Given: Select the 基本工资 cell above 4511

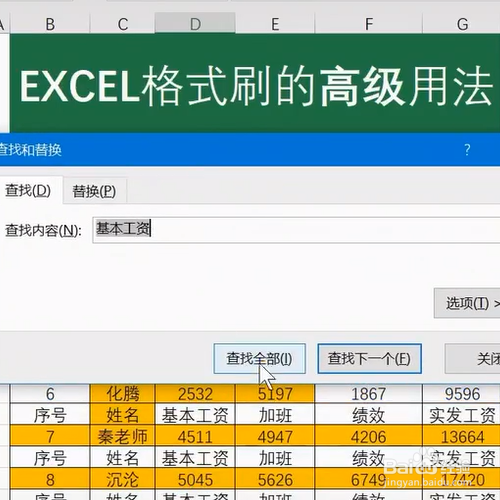Looking at the screenshot, I should point(195,415).
